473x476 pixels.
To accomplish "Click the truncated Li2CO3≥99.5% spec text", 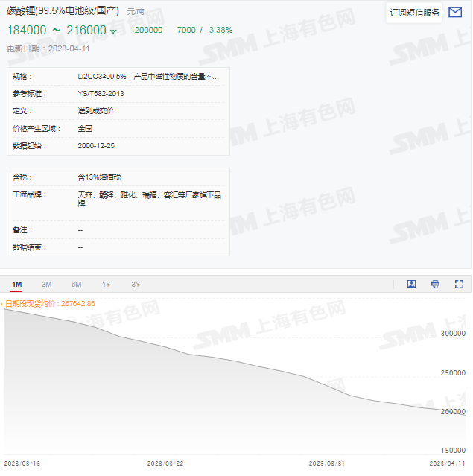I will click(148, 76).
